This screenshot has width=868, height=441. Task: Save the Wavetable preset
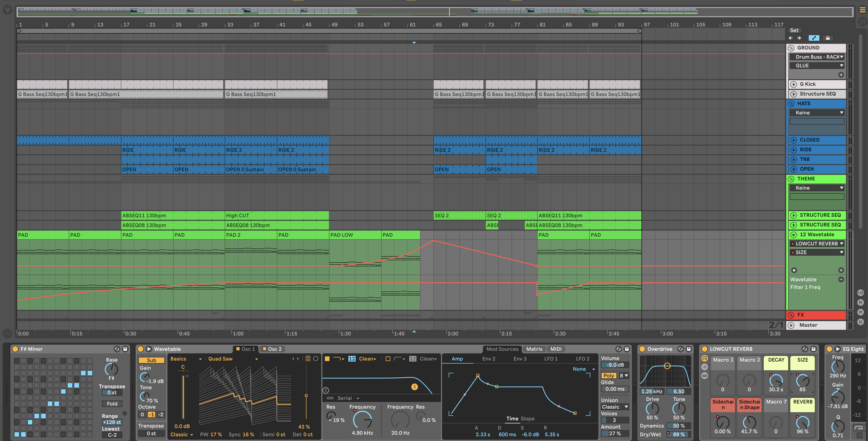[627, 349]
